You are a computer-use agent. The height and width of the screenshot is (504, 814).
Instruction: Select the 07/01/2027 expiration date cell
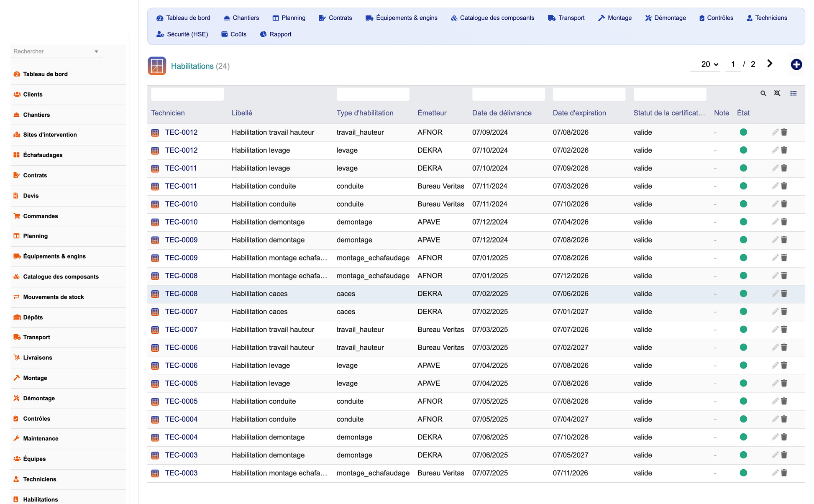pos(571,312)
